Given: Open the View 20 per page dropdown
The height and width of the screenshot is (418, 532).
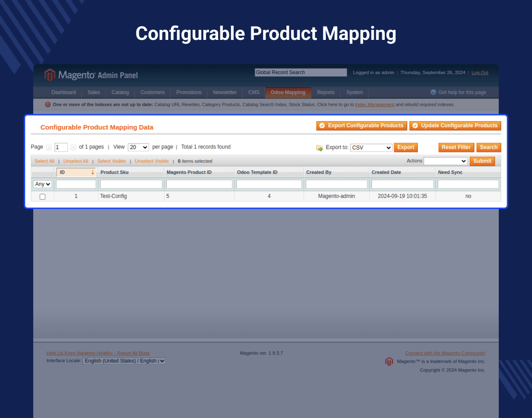Looking at the screenshot, I should click(x=138, y=147).
